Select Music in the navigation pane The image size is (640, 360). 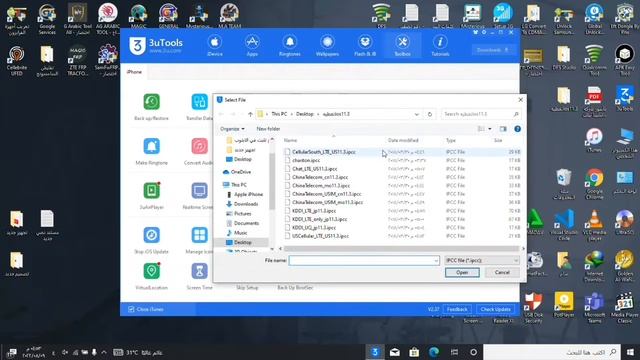tap(237, 233)
